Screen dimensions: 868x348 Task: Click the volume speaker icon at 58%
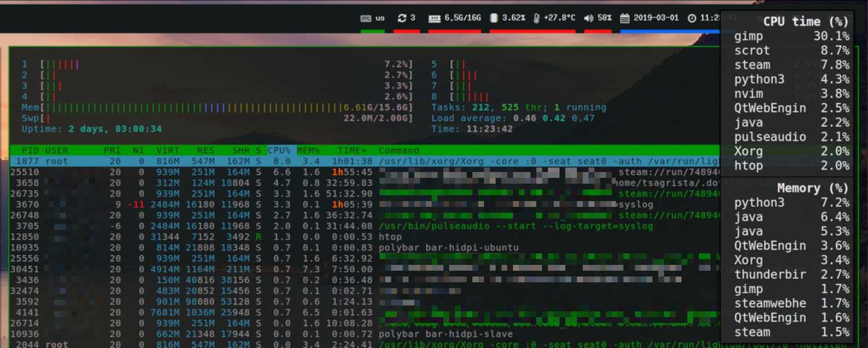click(589, 18)
